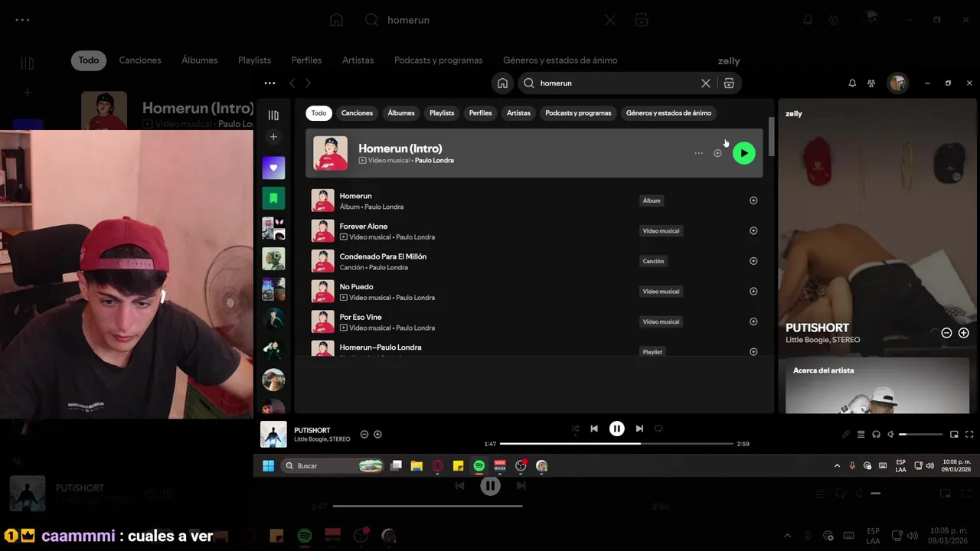
Task: Open the Browse icon beside the search bar
Action: tap(729, 83)
